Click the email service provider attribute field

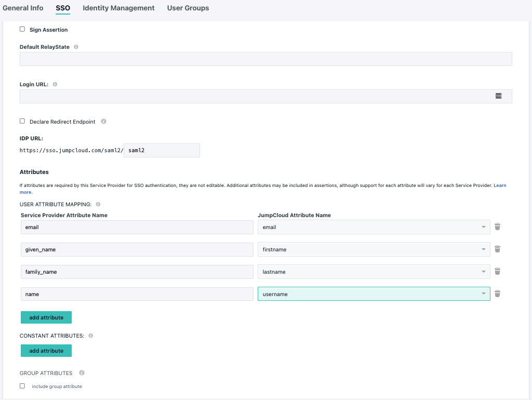click(137, 227)
